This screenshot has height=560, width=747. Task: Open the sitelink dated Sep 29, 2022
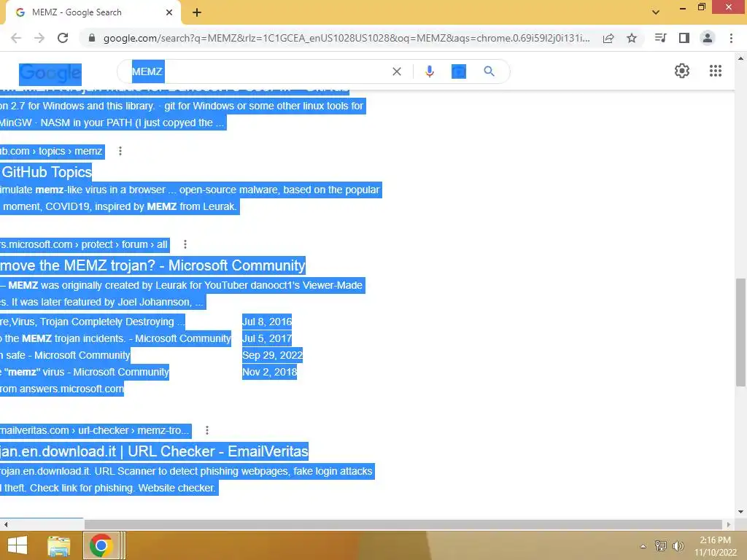click(x=65, y=355)
